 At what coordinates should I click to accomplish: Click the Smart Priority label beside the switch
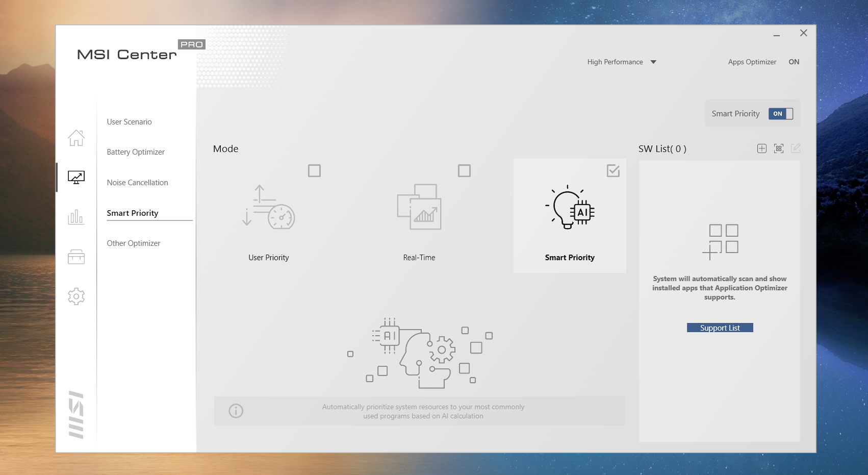(736, 114)
